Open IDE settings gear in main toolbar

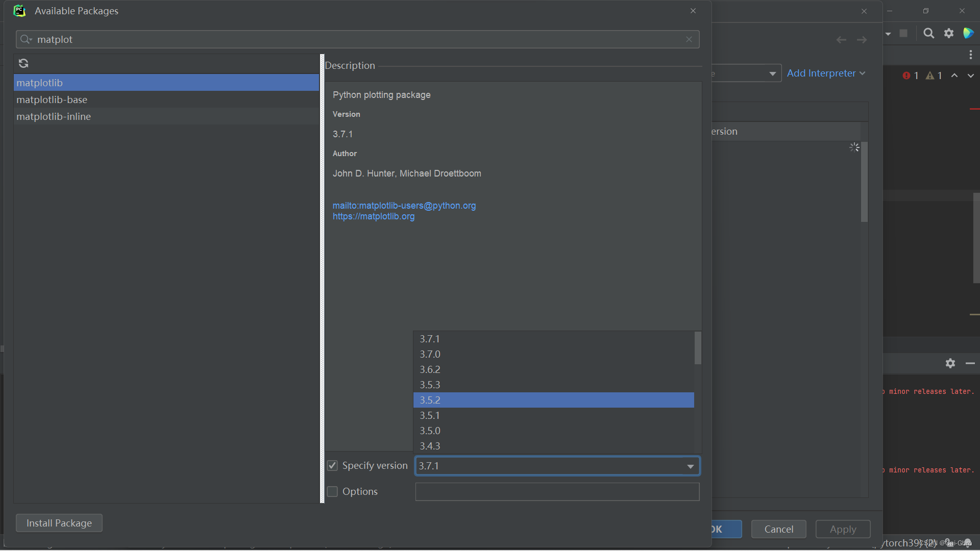coord(949,33)
